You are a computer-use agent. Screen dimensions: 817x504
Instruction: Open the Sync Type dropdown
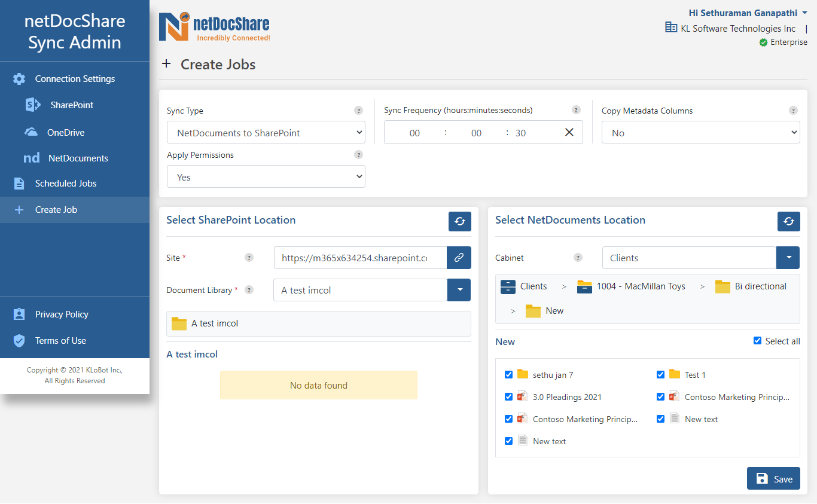click(x=266, y=133)
